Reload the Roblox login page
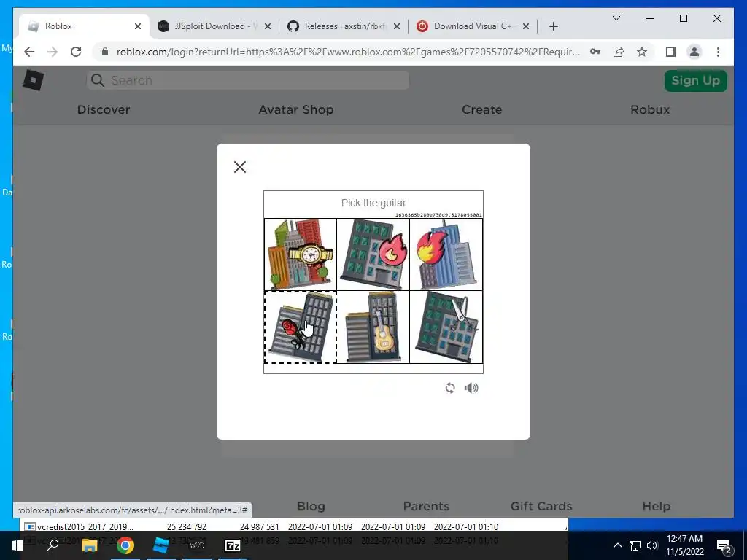The height and width of the screenshot is (560, 747). pos(76,52)
